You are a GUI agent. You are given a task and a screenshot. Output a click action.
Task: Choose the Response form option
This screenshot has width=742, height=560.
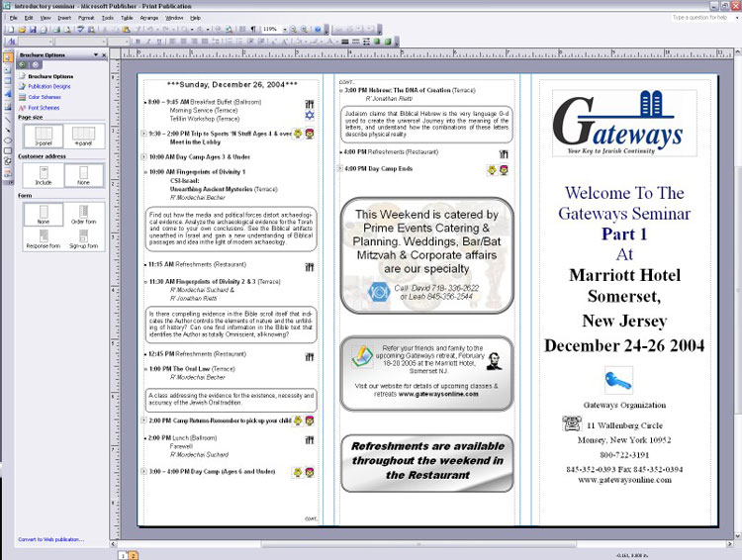pos(44,239)
